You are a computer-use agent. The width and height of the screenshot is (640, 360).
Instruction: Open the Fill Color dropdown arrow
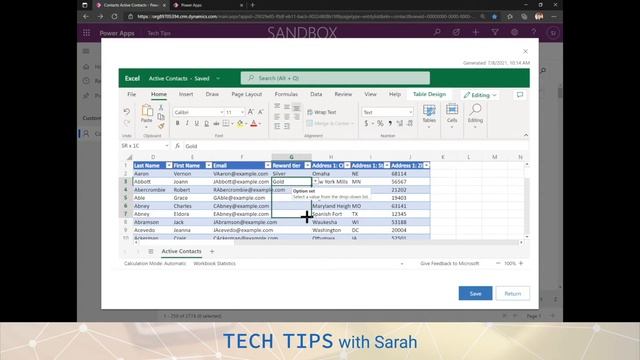(246, 124)
